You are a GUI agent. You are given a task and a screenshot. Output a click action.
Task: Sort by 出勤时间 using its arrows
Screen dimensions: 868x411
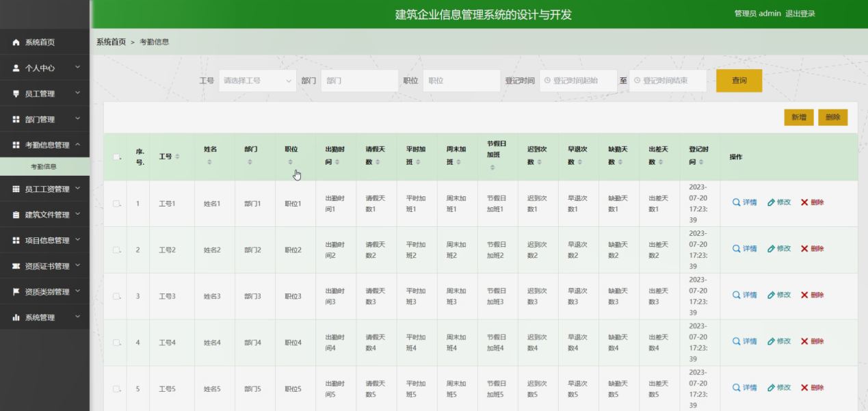coord(337,162)
